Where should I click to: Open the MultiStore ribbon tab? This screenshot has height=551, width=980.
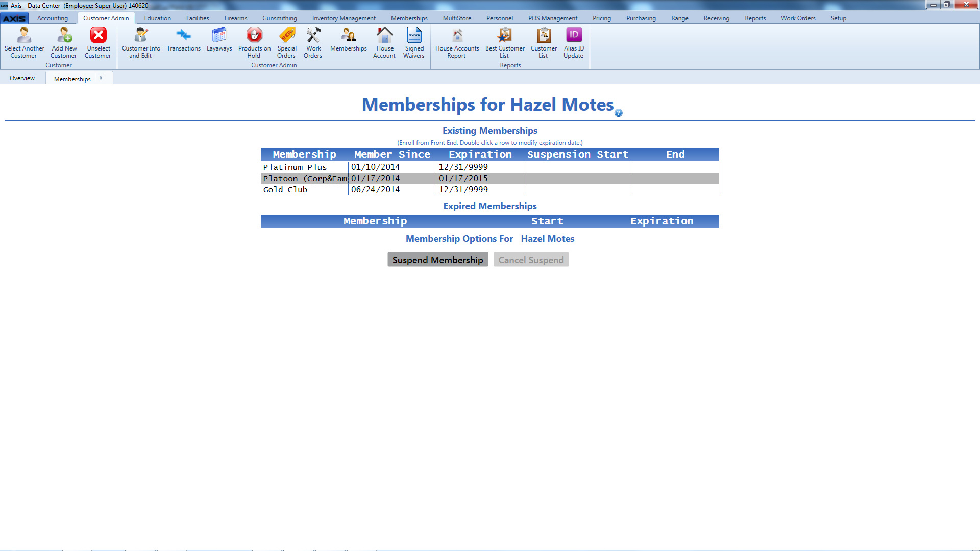457,18
